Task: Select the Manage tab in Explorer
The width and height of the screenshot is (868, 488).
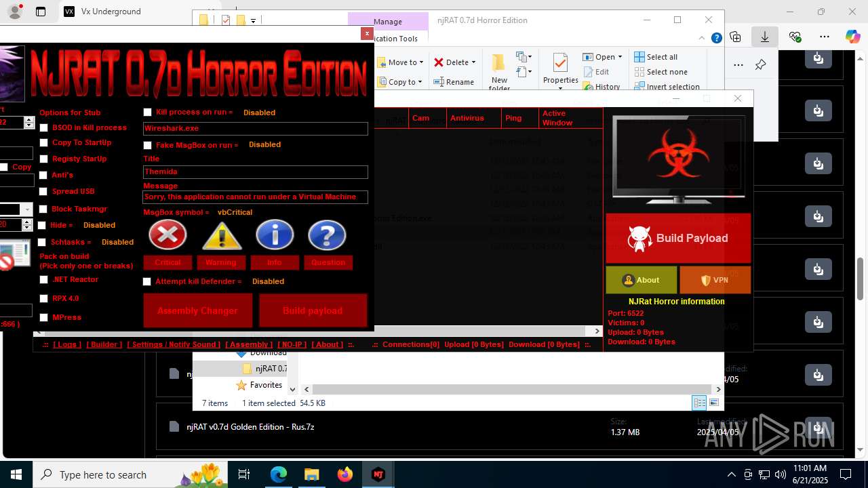Action: coord(388,21)
